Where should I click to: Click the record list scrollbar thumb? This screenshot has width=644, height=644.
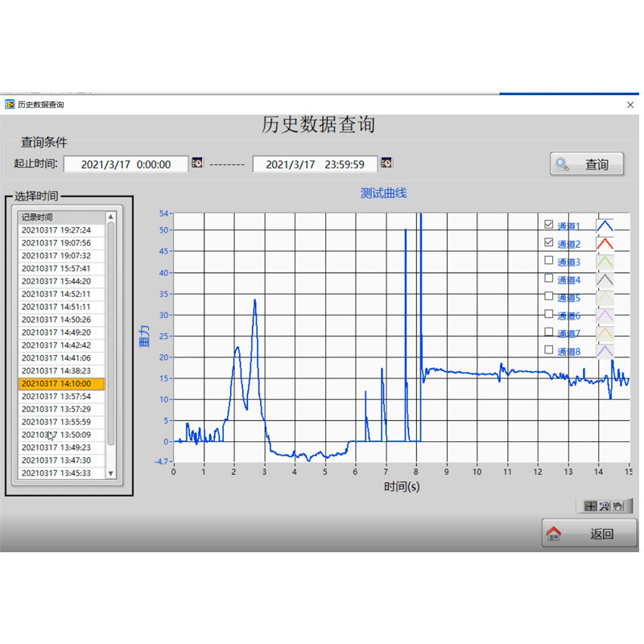click(x=110, y=333)
